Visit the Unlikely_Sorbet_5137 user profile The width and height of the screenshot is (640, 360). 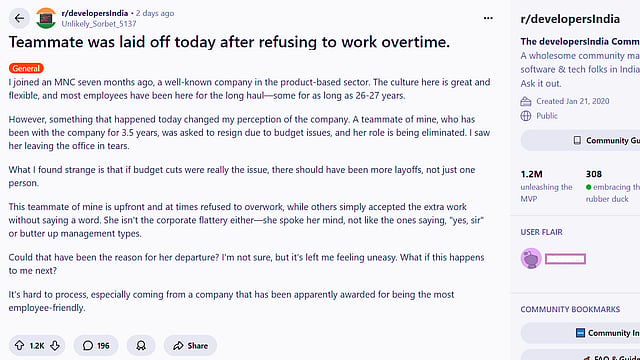click(x=99, y=24)
